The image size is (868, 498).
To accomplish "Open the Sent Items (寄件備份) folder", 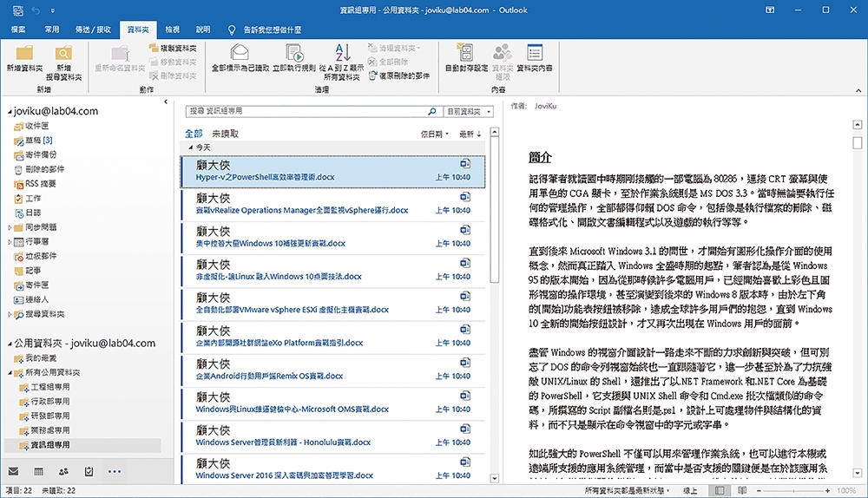I will click(x=35, y=155).
